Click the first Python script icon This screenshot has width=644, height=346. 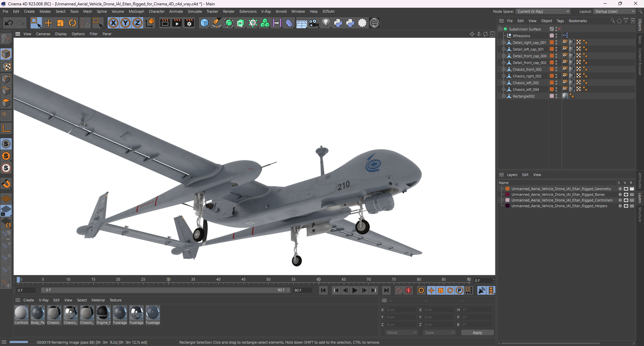point(338,23)
